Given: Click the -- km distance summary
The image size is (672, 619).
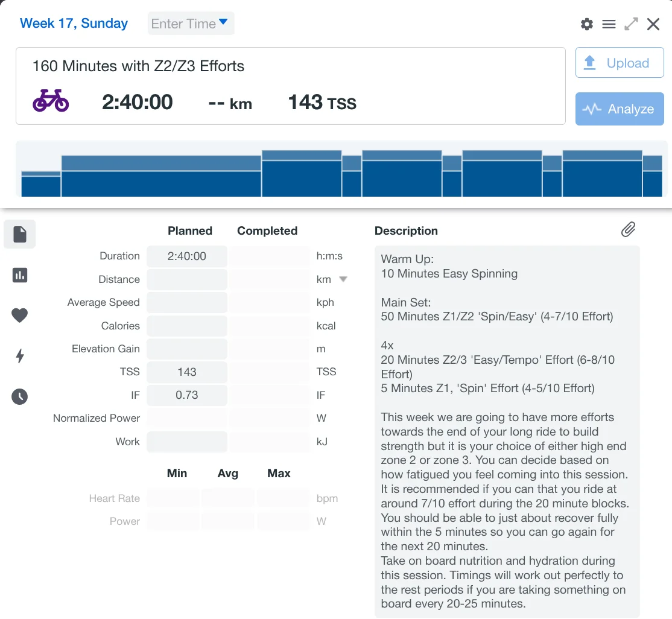Looking at the screenshot, I should tap(230, 104).
